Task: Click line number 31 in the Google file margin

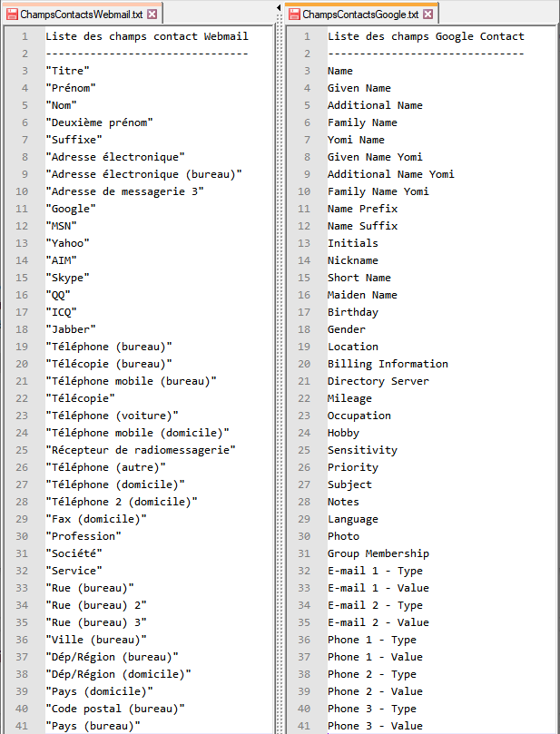Action: click(304, 553)
